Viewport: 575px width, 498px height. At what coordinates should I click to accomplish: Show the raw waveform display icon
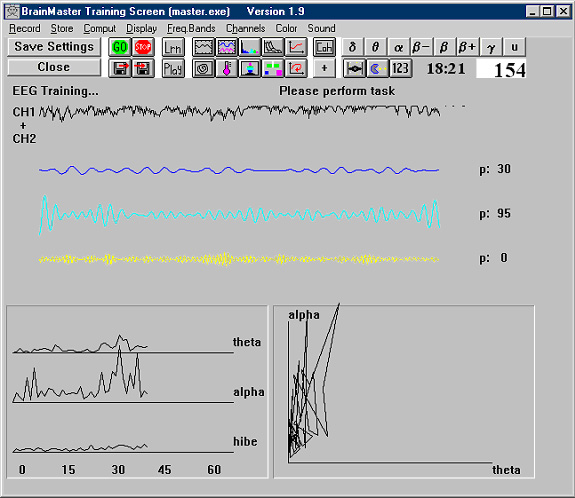[204, 47]
